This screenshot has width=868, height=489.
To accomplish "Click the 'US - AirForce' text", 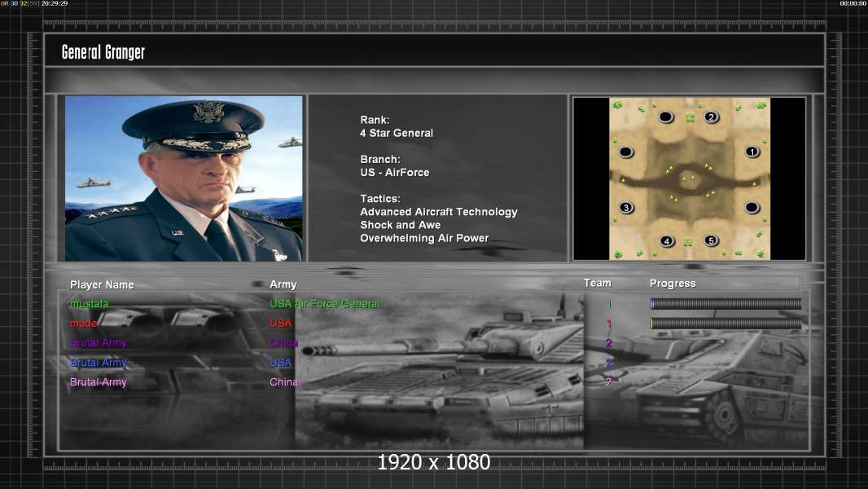I will (395, 172).
